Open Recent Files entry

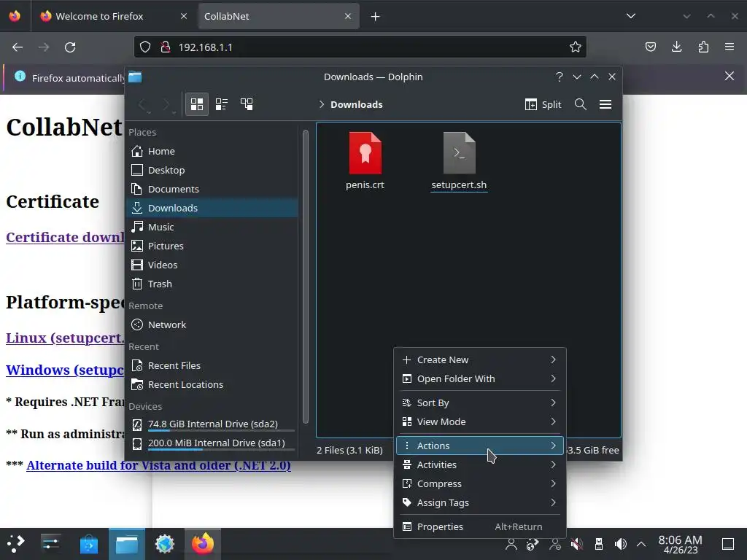point(212,366)
